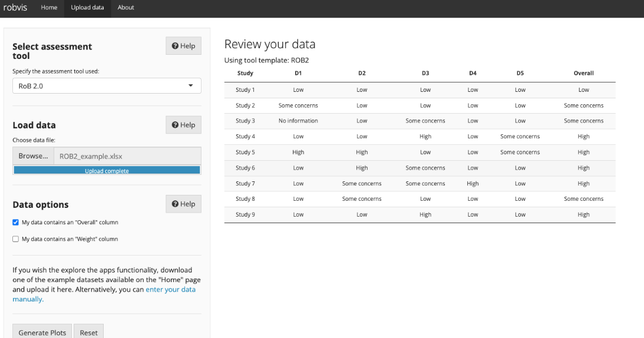Click the ROB2_example.xlsx file name field
The height and width of the screenshot is (338, 644).
128,156
